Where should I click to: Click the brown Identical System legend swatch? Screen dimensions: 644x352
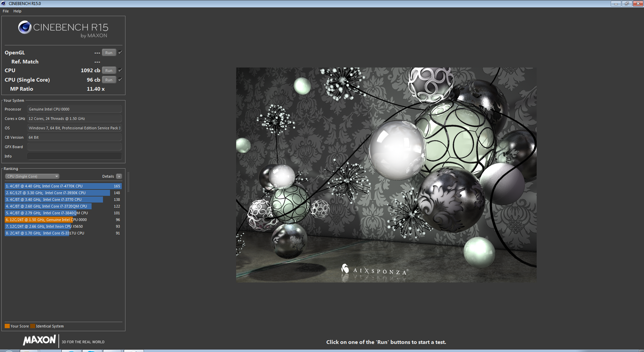(33, 326)
